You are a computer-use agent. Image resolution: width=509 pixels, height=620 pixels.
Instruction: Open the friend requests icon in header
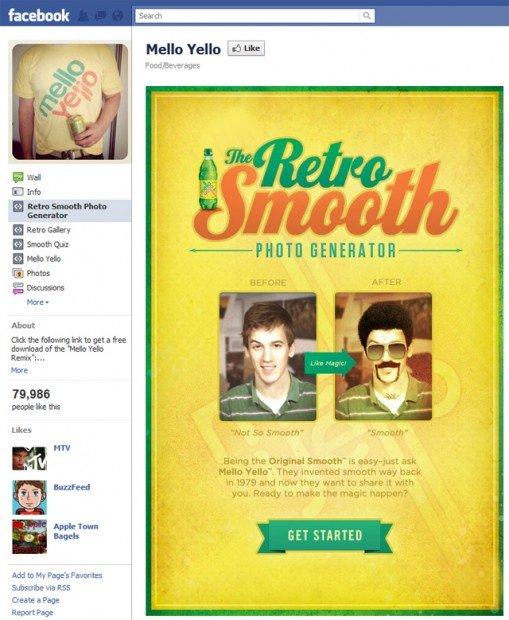[x=83, y=16]
